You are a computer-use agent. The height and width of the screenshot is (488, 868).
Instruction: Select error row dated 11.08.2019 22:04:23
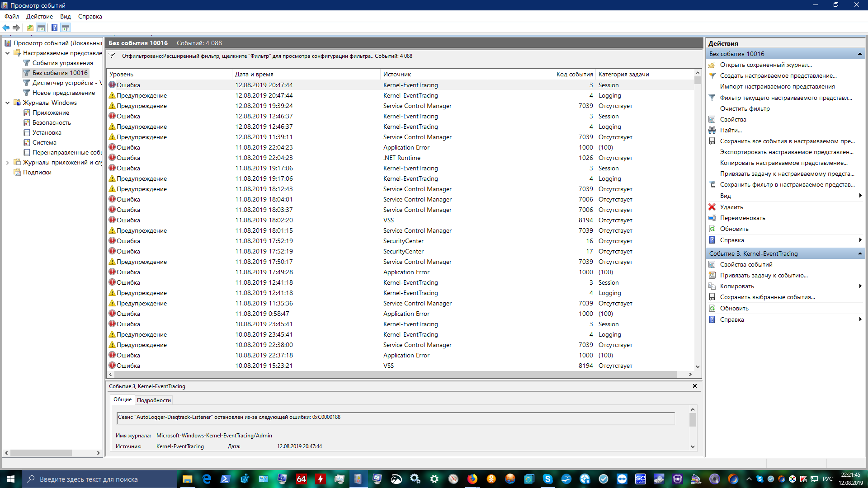[400, 147]
